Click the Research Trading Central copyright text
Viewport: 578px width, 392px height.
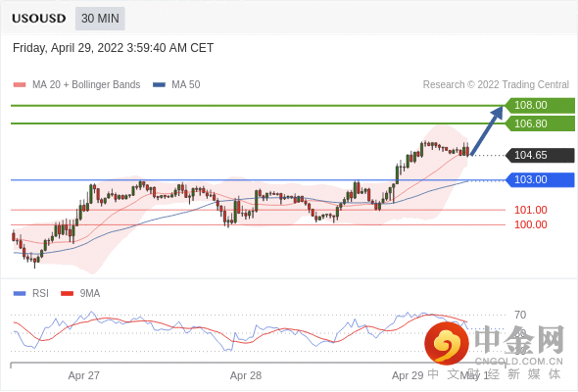(x=496, y=85)
